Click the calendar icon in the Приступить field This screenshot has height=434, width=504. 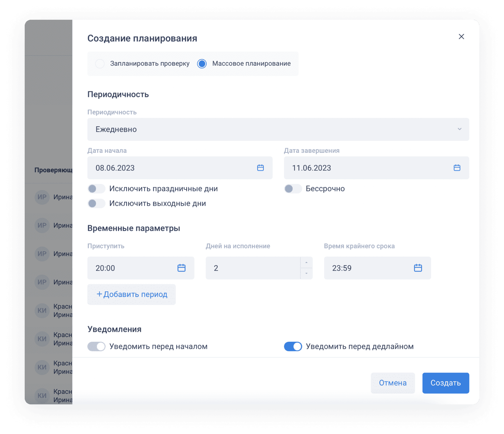(x=182, y=268)
